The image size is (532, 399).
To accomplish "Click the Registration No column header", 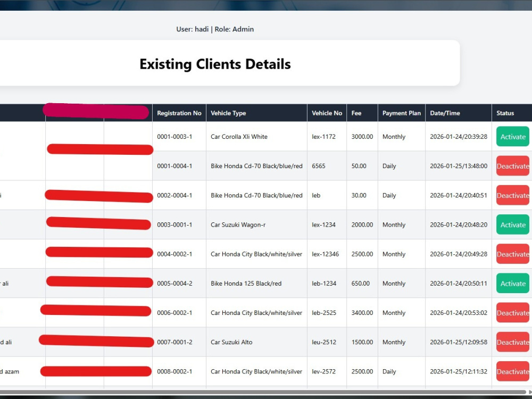I will tap(179, 113).
